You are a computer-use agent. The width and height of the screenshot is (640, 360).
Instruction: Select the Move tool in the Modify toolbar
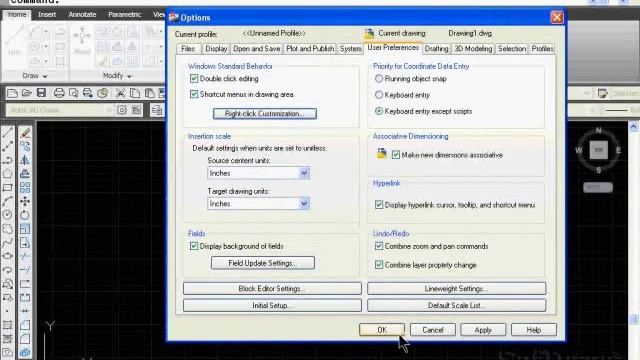[25, 201]
